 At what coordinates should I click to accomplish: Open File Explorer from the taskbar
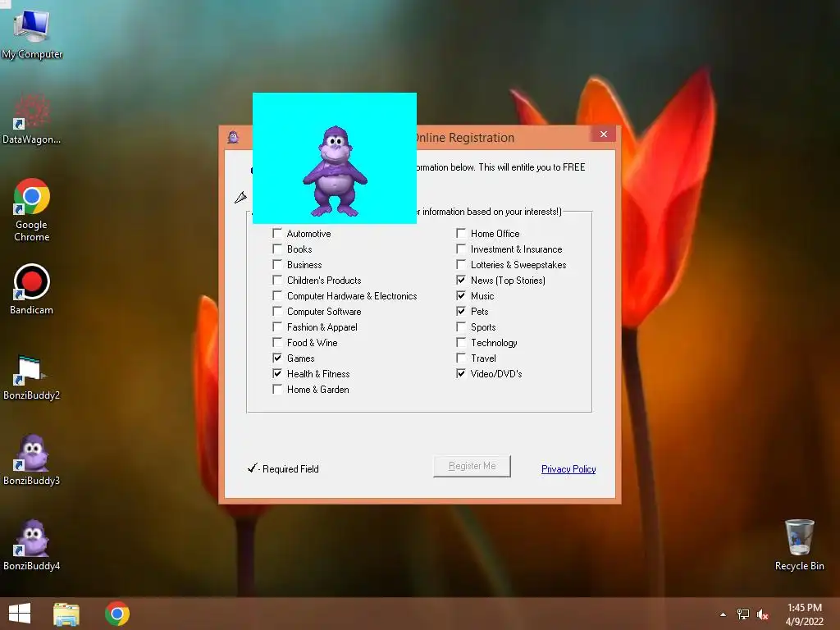click(x=66, y=614)
